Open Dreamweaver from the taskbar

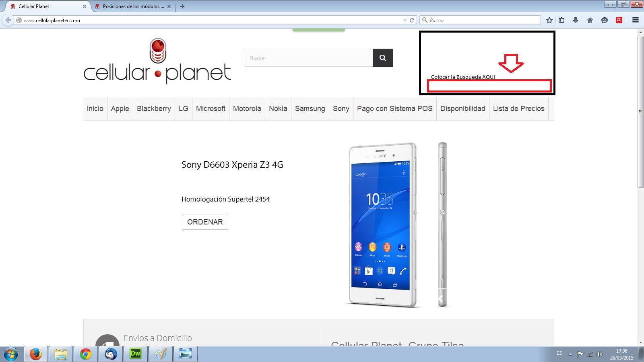(136, 354)
